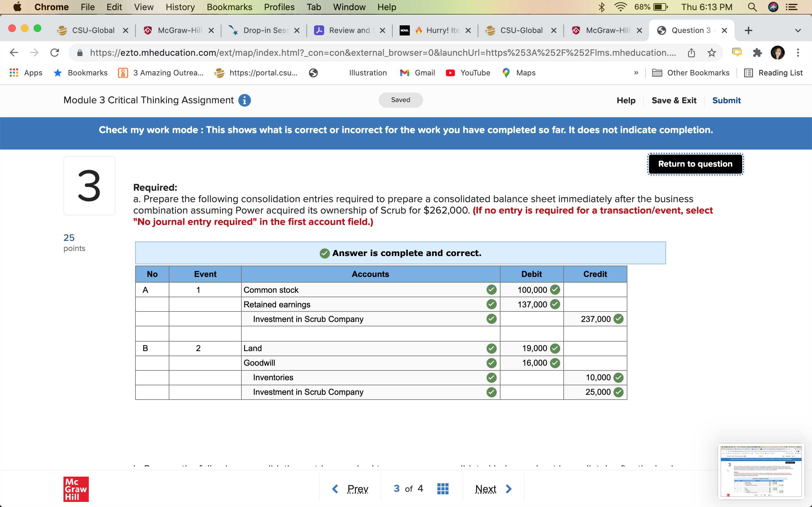Open Gmail from the bookmarks bar
Screen dimensions: 812x507
(417, 73)
